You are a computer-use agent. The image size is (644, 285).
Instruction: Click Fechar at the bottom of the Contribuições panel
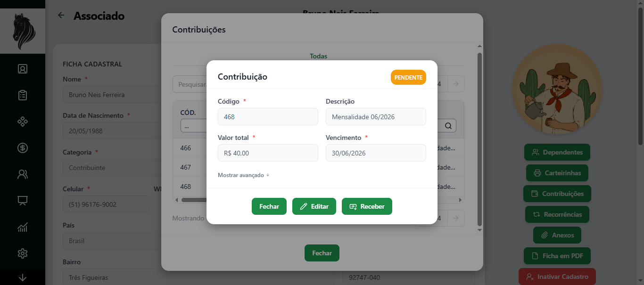pos(322,253)
